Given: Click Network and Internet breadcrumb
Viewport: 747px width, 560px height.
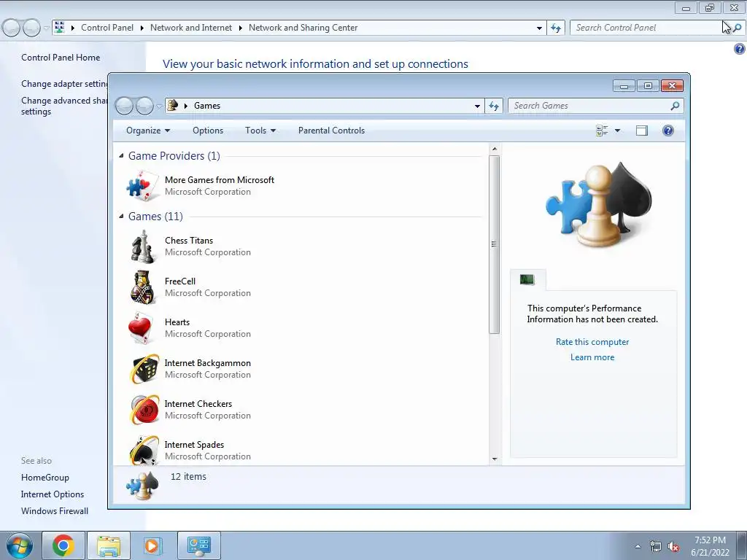Looking at the screenshot, I should pyautogui.click(x=191, y=28).
